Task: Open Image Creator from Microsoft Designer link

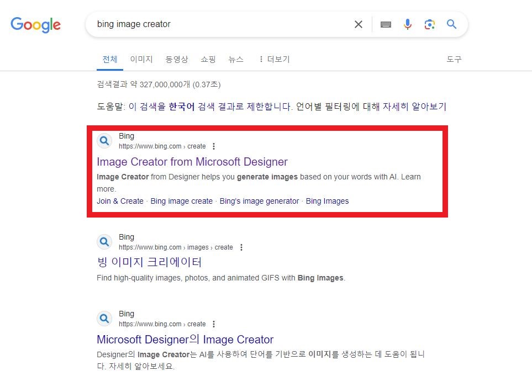Action: click(192, 162)
